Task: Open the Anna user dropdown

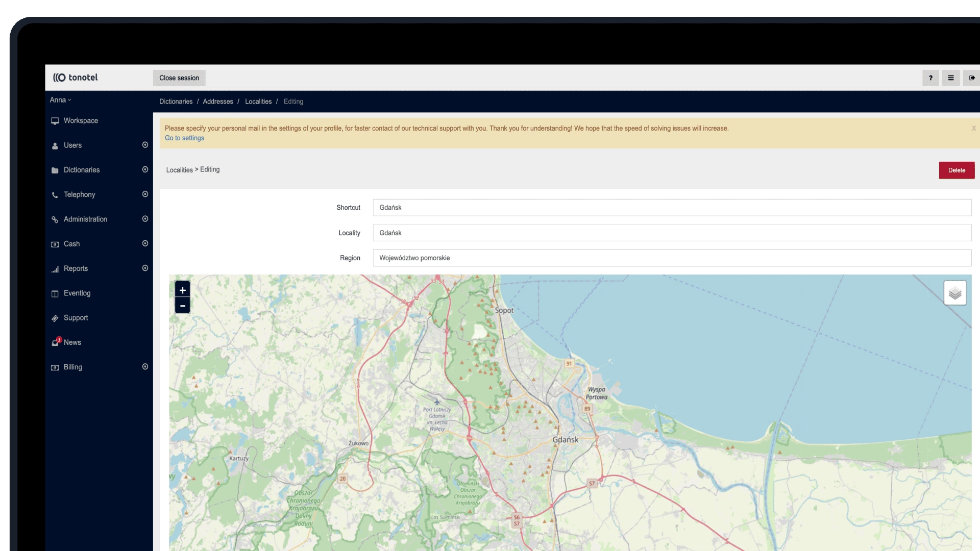Action: pyautogui.click(x=60, y=100)
